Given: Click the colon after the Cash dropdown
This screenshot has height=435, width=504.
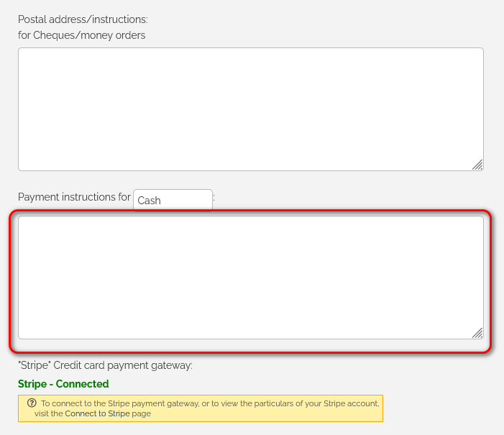Looking at the screenshot, I should point(214,197).
